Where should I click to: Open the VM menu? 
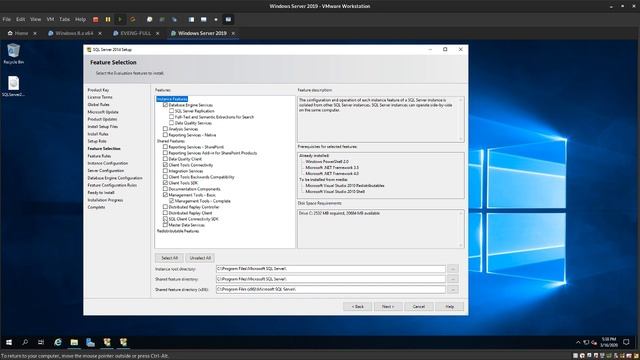[50, 19]
